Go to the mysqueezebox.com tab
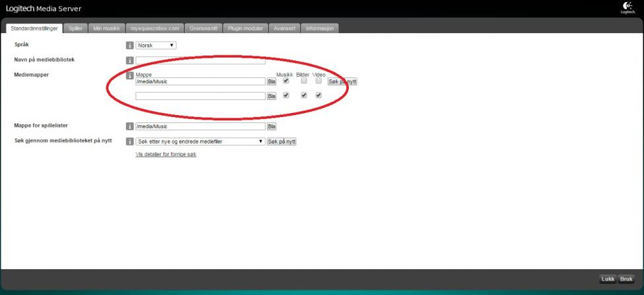The width and height of the screenshot is (644, 295). coord(155,28)
